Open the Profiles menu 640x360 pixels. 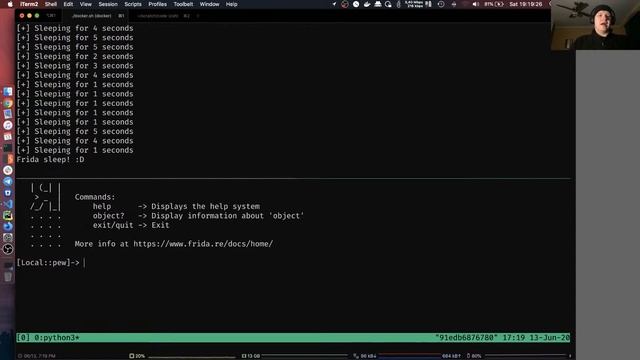pyautogui.click(x=158, y=4)
